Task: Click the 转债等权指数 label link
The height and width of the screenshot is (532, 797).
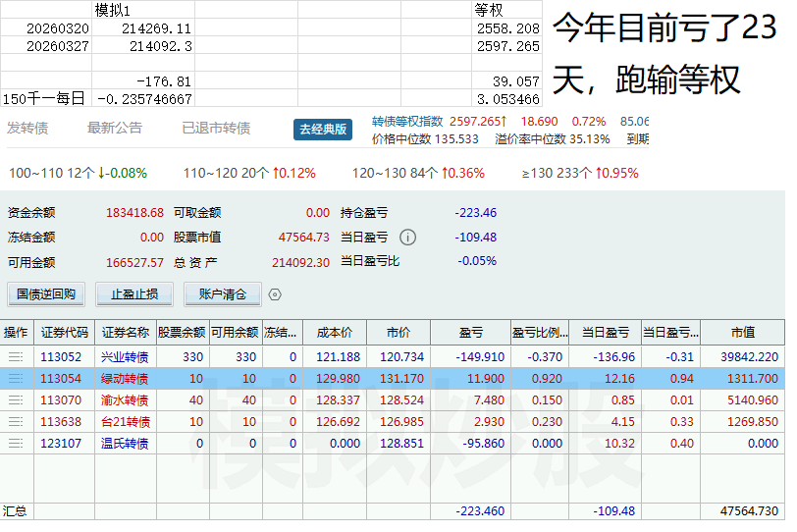Action: 407,122
